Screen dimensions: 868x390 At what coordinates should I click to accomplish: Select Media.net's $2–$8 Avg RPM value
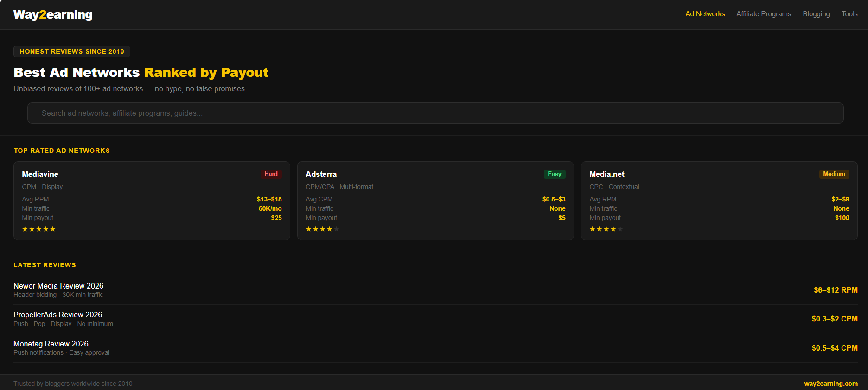840,199
